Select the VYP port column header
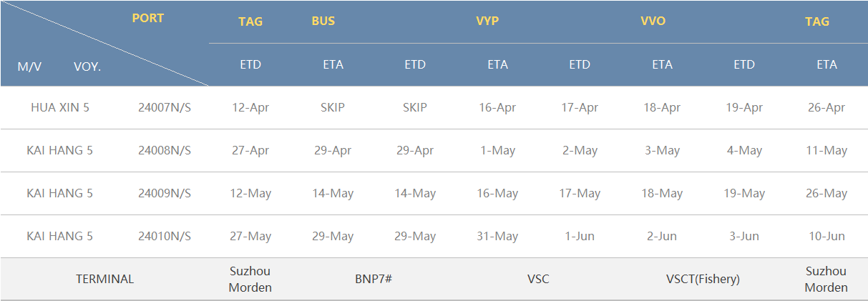The width and height of the screenshot is (868, 301). tap(487, 21)
